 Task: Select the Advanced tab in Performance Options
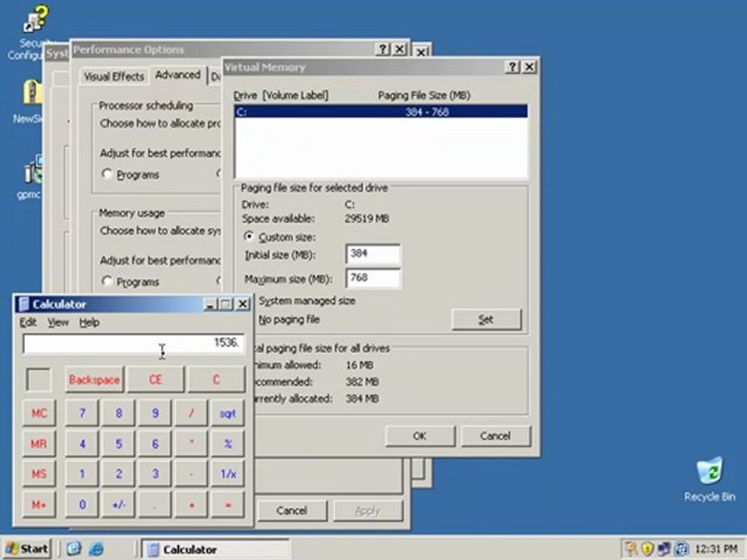click(x=177, y=75)
